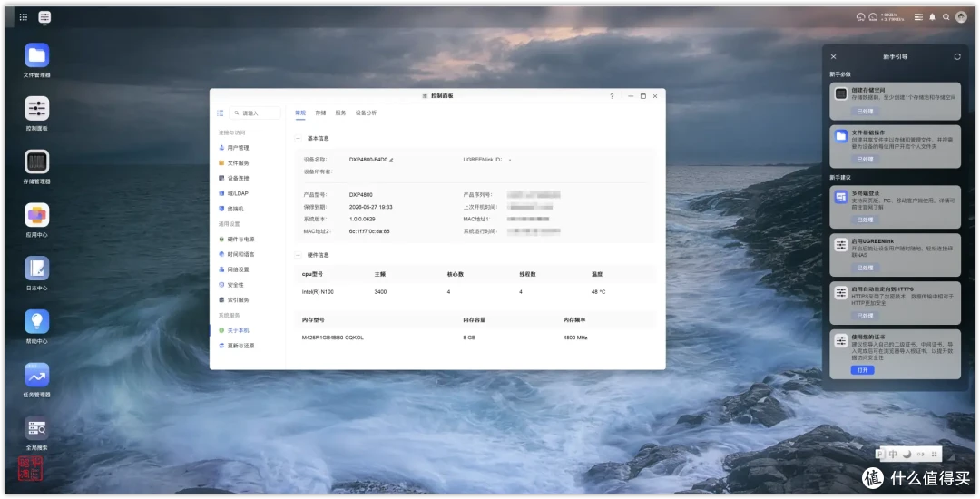Viewport: 980px width, 499px height.
Task: Click the blue 打开 button for certificates
Action: pyautogui.click(x=863, y=370)
